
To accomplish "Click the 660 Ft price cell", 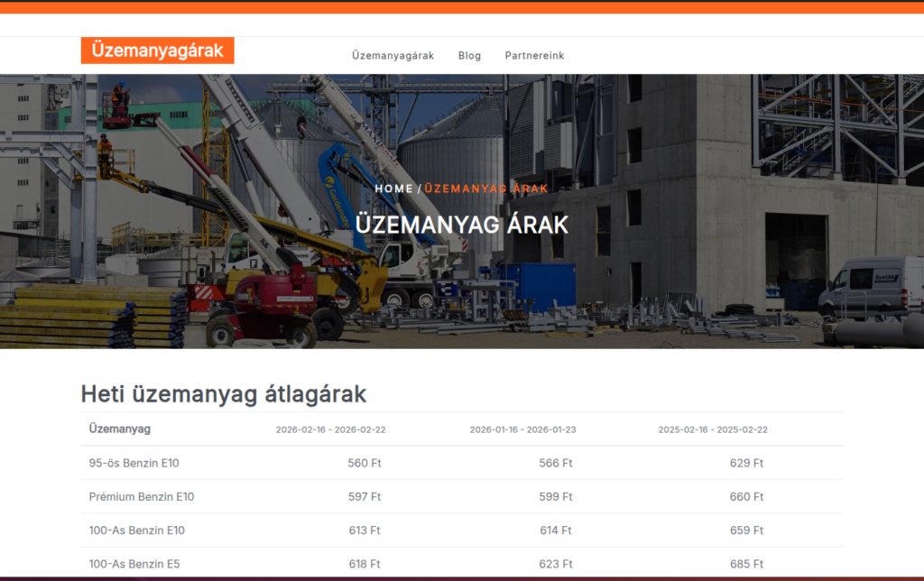I will tap(746, 497).
